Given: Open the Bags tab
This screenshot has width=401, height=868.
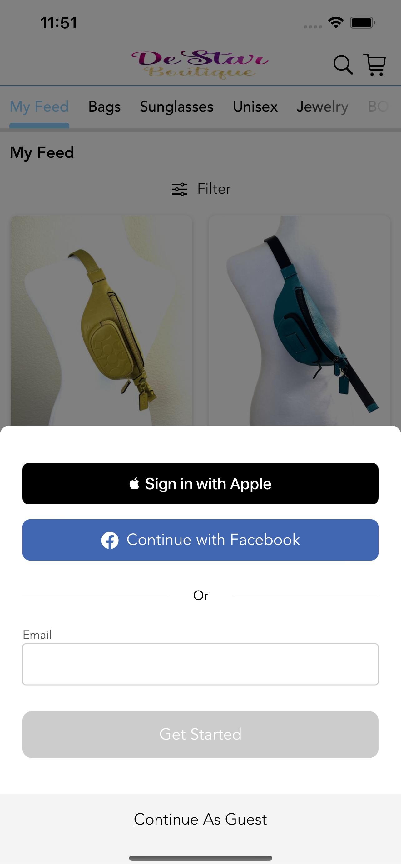Looking at the screenshot, I should [104, 107].
